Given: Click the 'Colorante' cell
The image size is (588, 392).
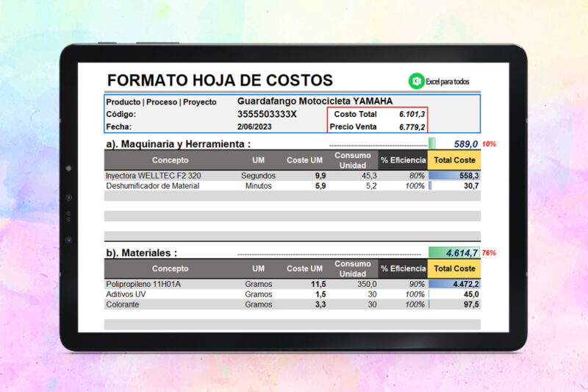Looking at the screenshot, I should click(x=122, y=304).
